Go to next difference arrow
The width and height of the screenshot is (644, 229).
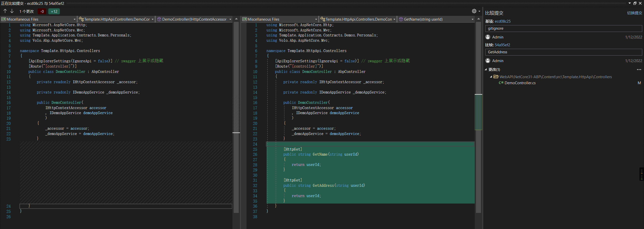click(12, 11)
